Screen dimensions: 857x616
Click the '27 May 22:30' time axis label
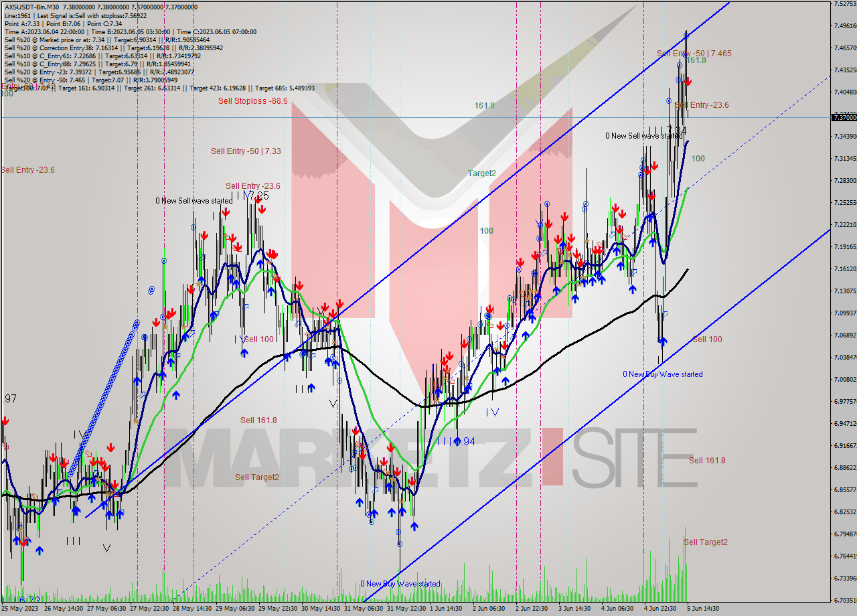(150, 609)
